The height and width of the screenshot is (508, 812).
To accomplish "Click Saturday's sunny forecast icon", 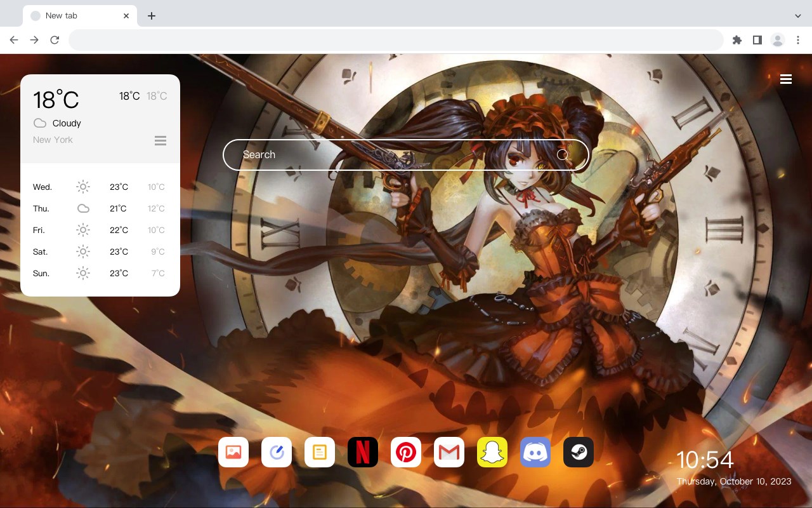I will click(83, 251).
